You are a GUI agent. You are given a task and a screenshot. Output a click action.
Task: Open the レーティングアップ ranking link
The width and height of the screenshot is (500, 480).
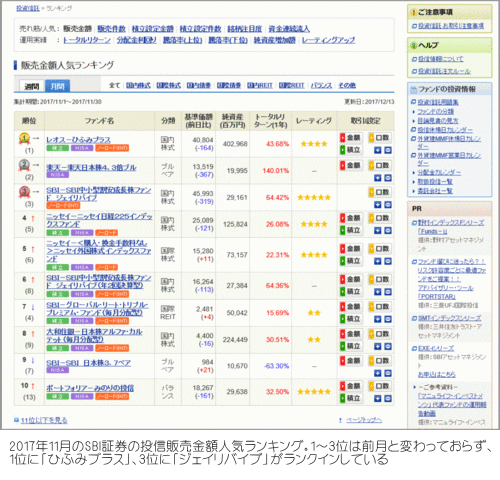[328, 40]
